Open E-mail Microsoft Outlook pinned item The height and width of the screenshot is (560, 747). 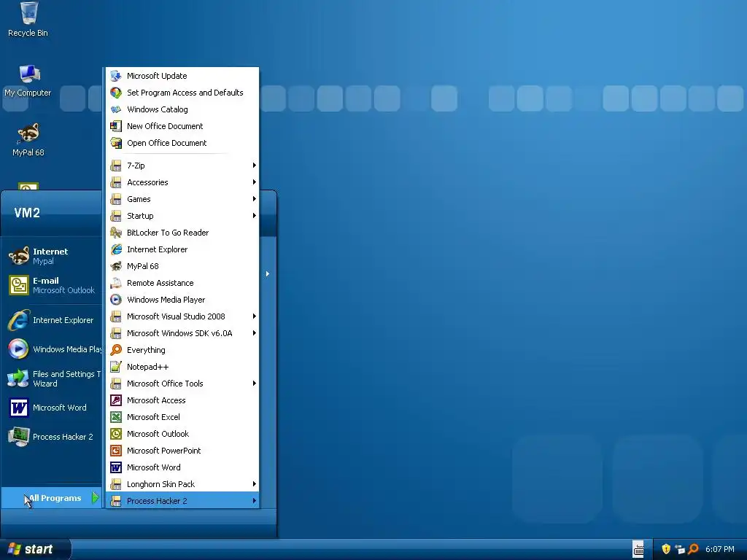tap(53, 285)
